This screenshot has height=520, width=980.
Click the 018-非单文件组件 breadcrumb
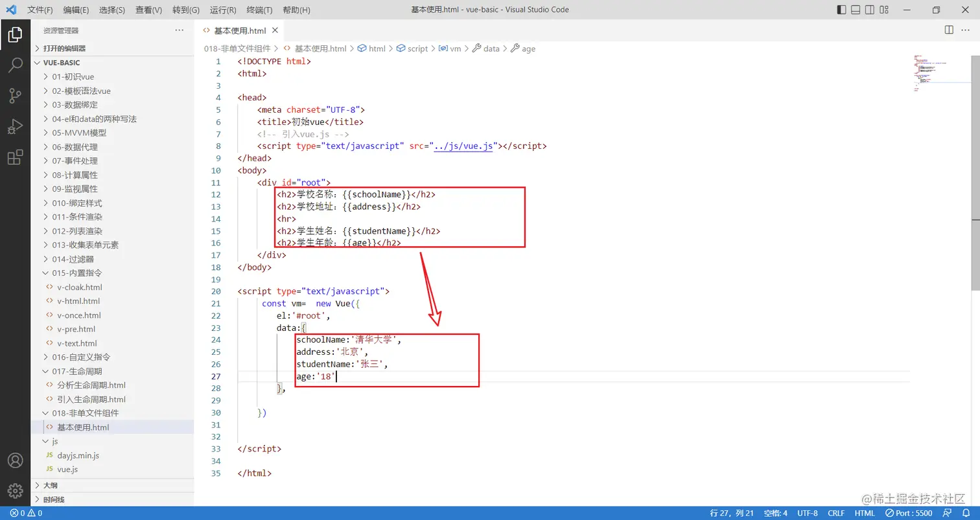pos(237,49)
